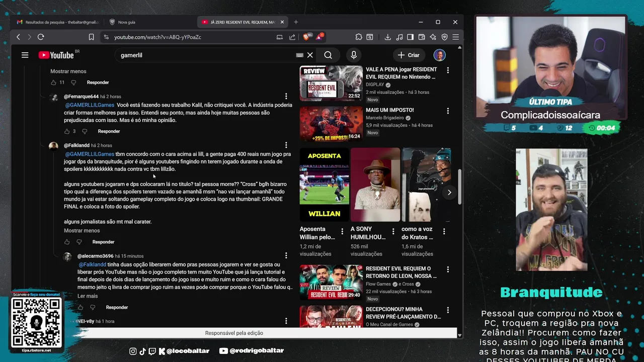Viewport: 644px width, 362px height.
Task: Open the YouTube guide hamburger menu
Action: click(25, 55)
